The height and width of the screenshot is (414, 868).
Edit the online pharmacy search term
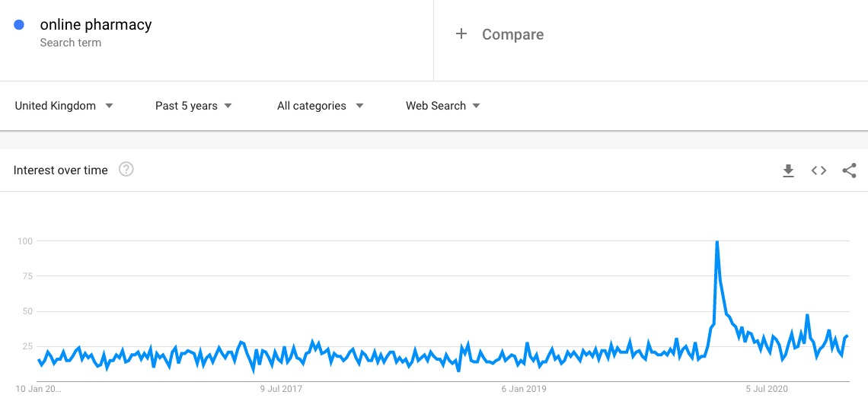coord(96,25)
